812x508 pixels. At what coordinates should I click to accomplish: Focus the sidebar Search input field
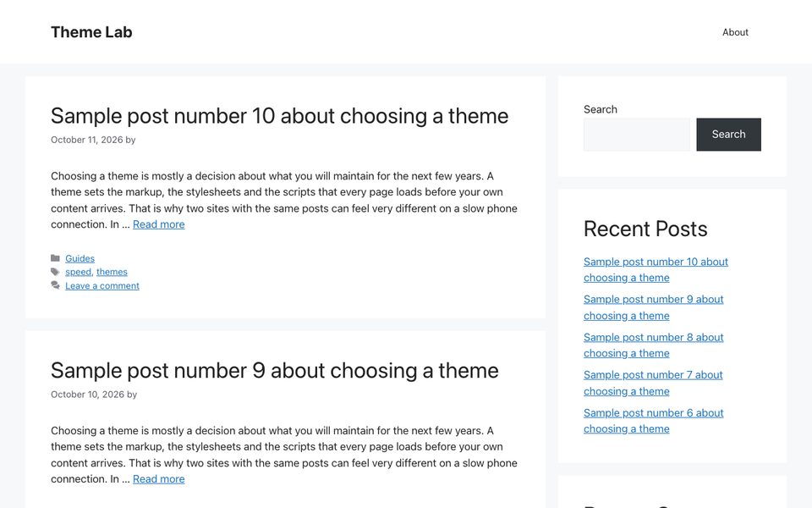[x=636, y=135]
